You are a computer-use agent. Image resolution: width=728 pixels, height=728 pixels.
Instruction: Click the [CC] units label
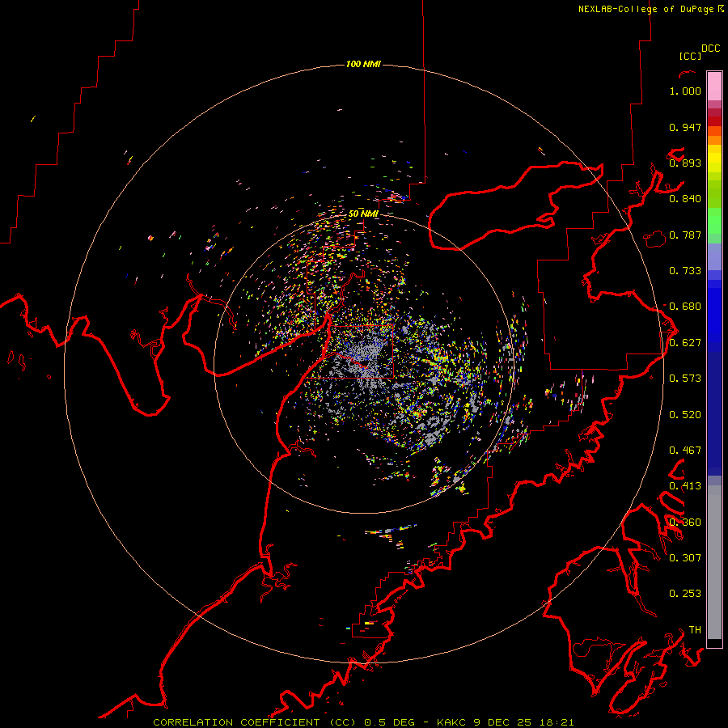[690, 56]
